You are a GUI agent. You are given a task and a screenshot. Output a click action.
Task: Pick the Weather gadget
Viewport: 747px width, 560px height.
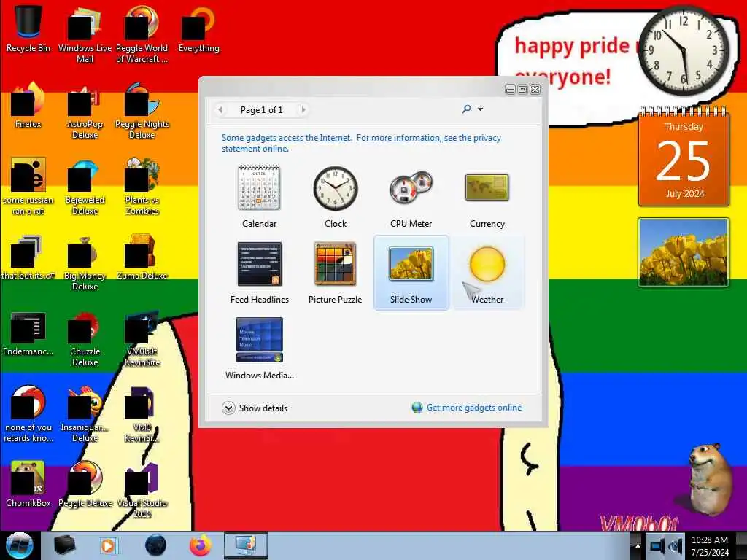click(x=487, y=273)
